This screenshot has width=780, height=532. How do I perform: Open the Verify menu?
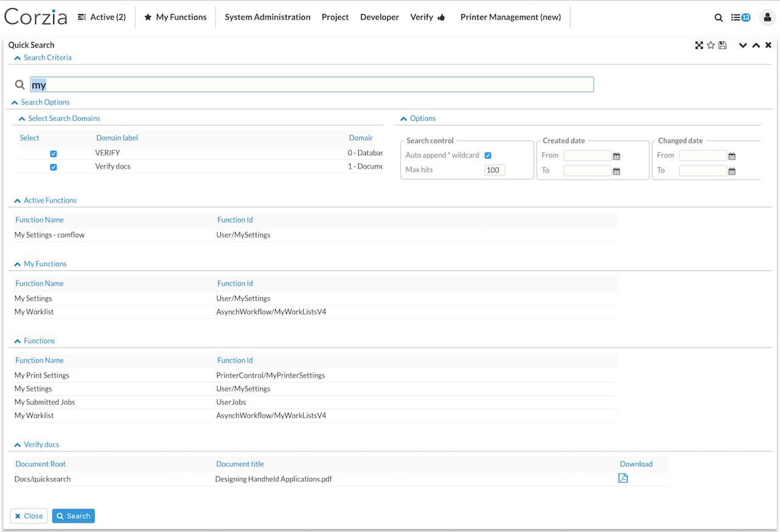427,17
